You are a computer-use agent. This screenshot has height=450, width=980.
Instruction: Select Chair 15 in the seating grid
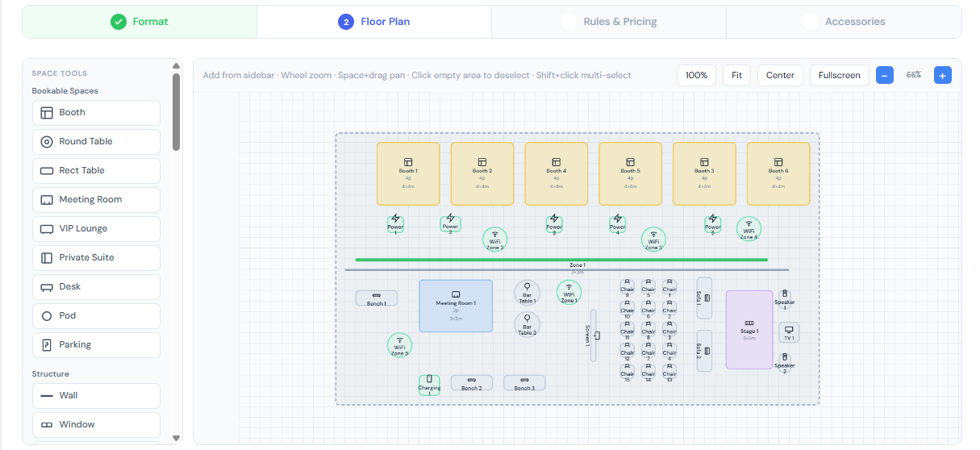[627, 372]
